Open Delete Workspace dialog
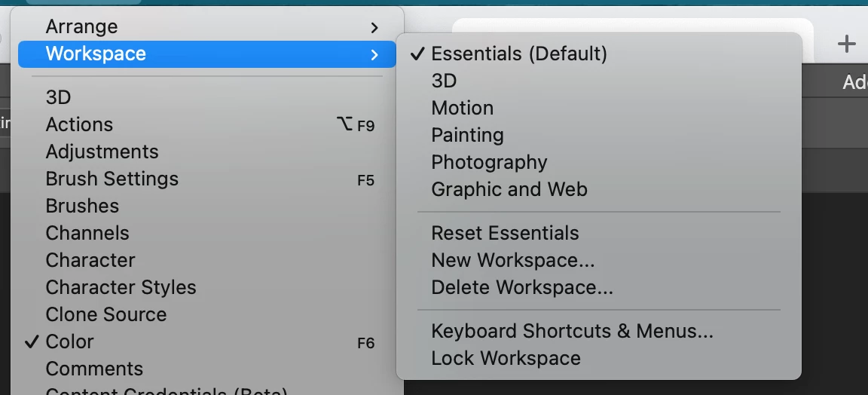Screen dimensions: 868x395 pos(521,288)
